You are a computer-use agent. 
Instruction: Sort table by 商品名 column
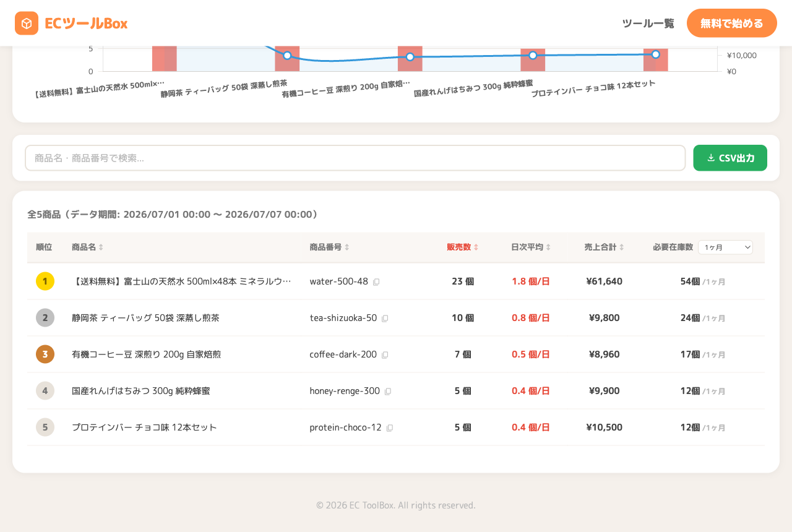click(88, 247)
